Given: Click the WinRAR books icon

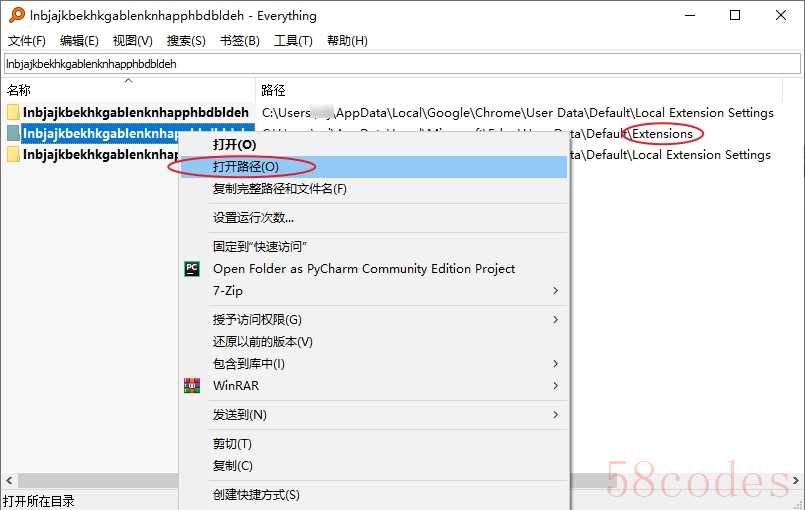Looking at the screenshot, I should tap(192, 386).
